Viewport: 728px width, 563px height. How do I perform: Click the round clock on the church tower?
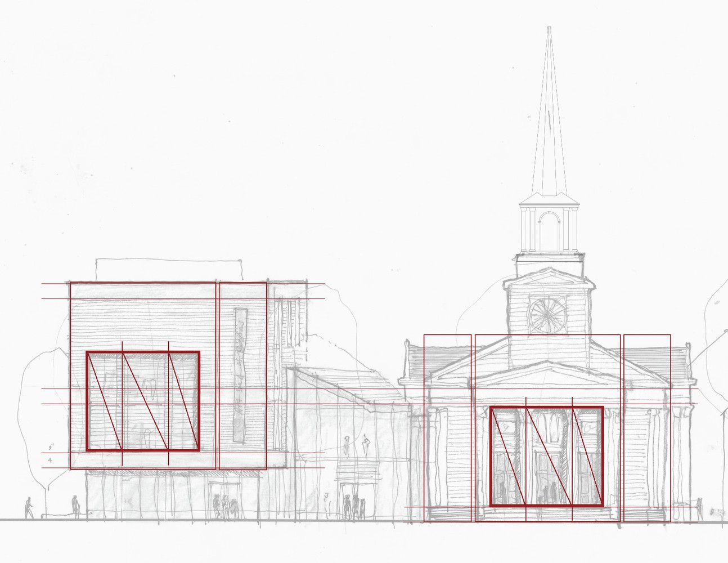[x=548, y=315]
